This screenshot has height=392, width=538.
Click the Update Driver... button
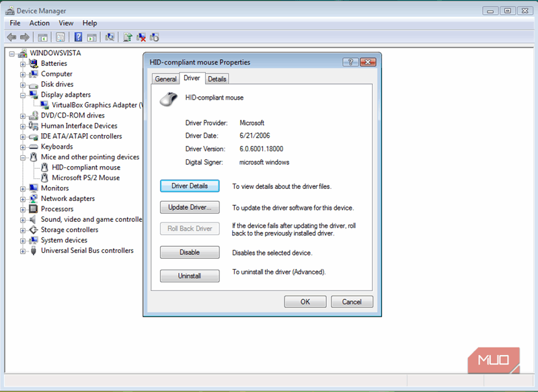tap(190, 208)
